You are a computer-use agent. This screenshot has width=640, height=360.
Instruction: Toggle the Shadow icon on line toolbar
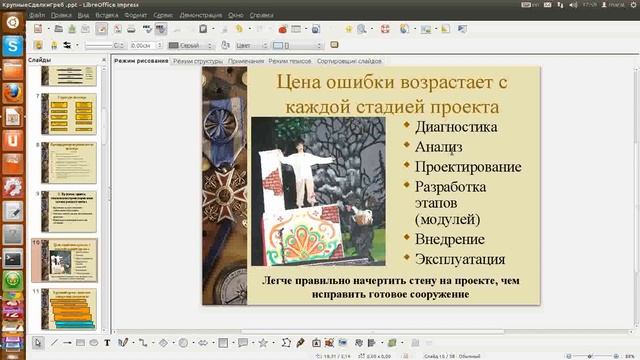click(x=334, y=45)
